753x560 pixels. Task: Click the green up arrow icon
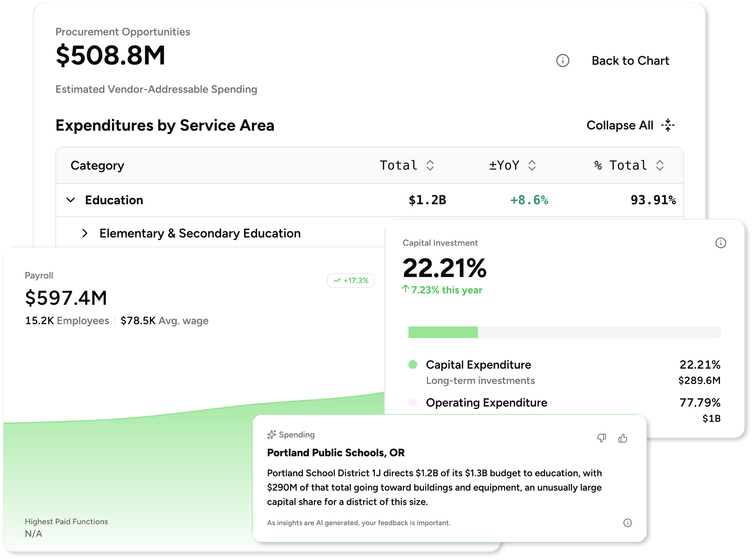(405, 289)
